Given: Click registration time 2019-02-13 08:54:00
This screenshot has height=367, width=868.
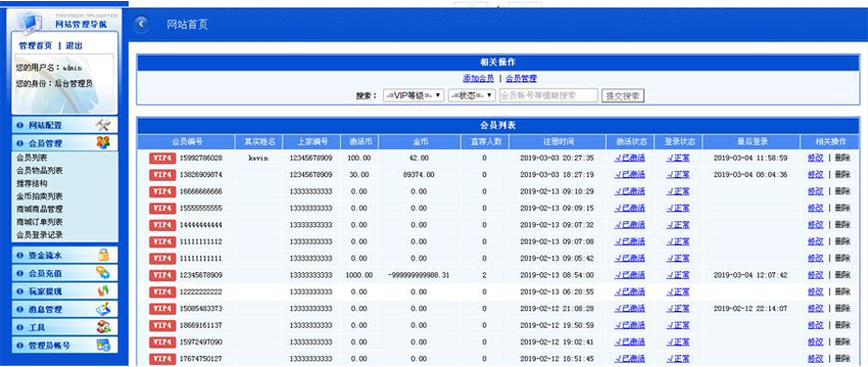Looking at the screenshot, I should (557, 275).
